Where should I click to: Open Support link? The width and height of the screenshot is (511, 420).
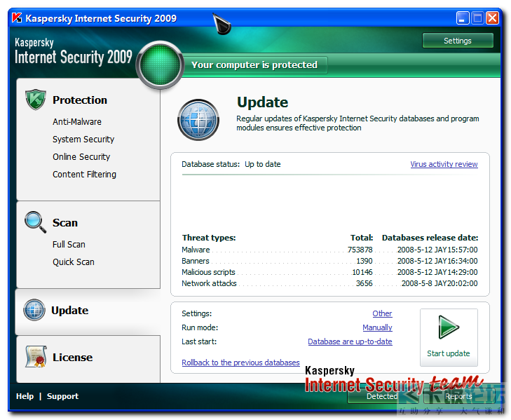point(62,396)
